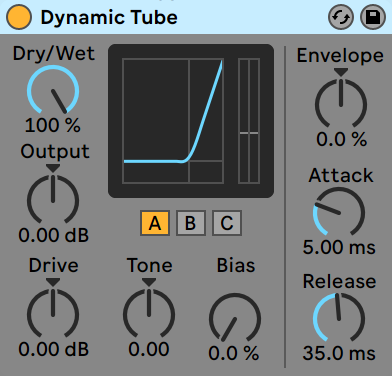Image resolution: width=392 pixels, height=376 pixels.
Task: Click the Tone knob
Action: 149,313
